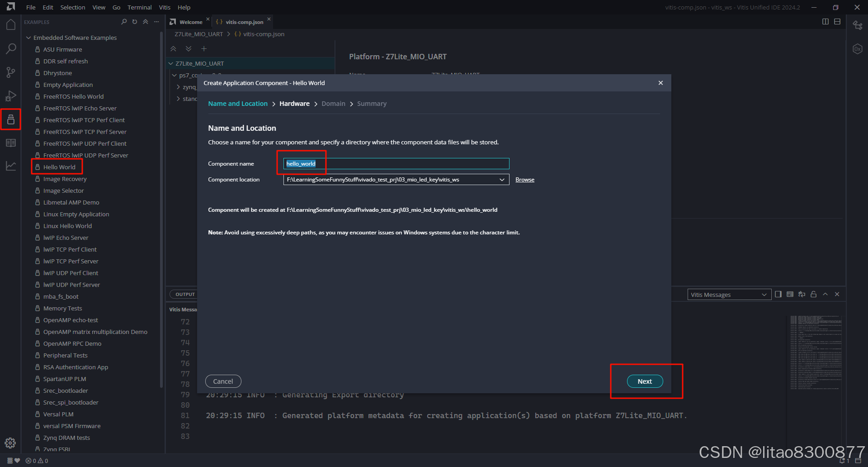
Task: Open the Vitis menu
Action: pyautogui.click(x=165, y=7)
